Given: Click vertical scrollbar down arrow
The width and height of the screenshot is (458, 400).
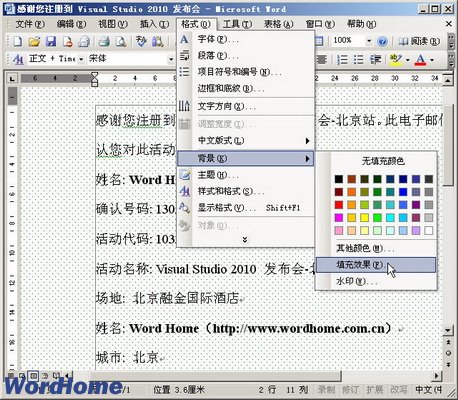Looking at the screenshot, I should point(448,330).
